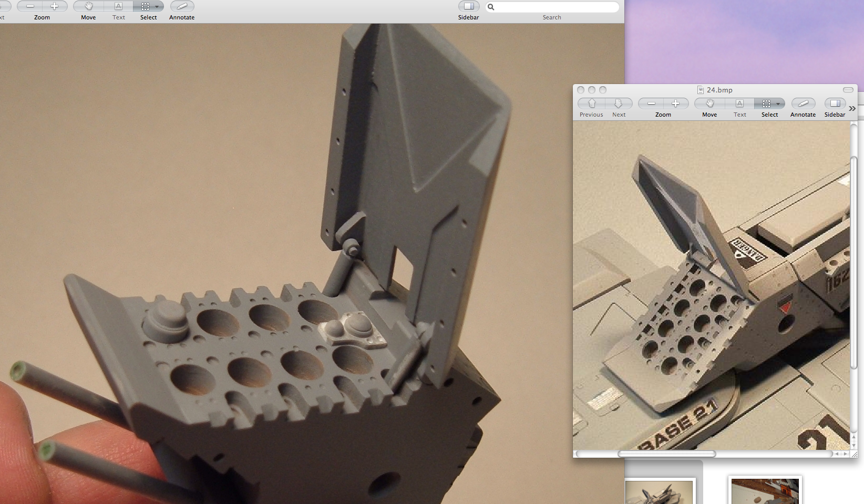The image size is (864, 504).
Task: Click the search magnifier icon
Action: 491,7
